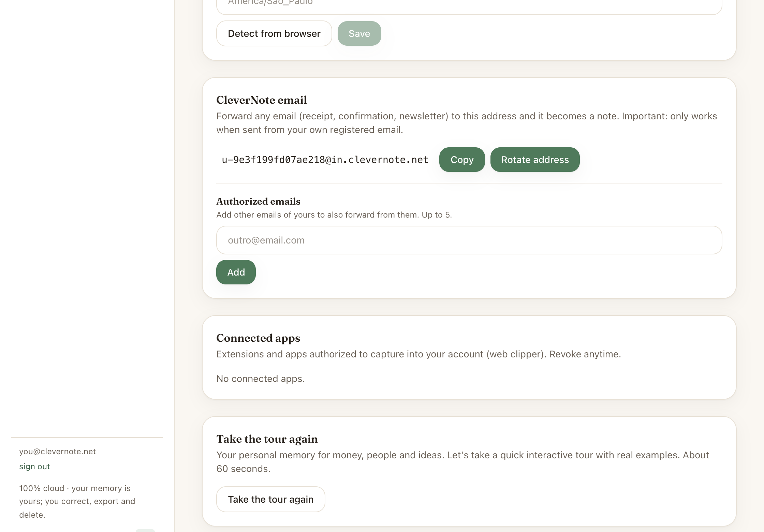Click the you@clevernote.net account email
764x532 pixels.
[57, 451]
